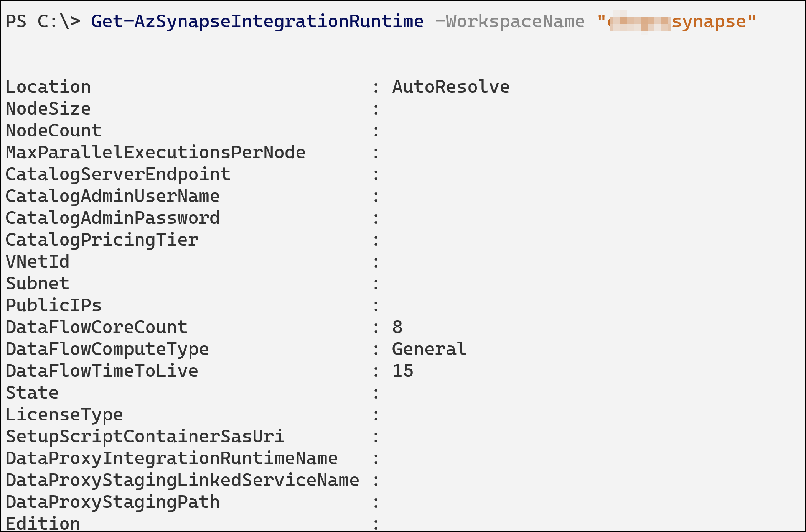The width and height of the screenshot is (806, 532).
Task: Click the General compute type value
Action: (x=429, y=349)
